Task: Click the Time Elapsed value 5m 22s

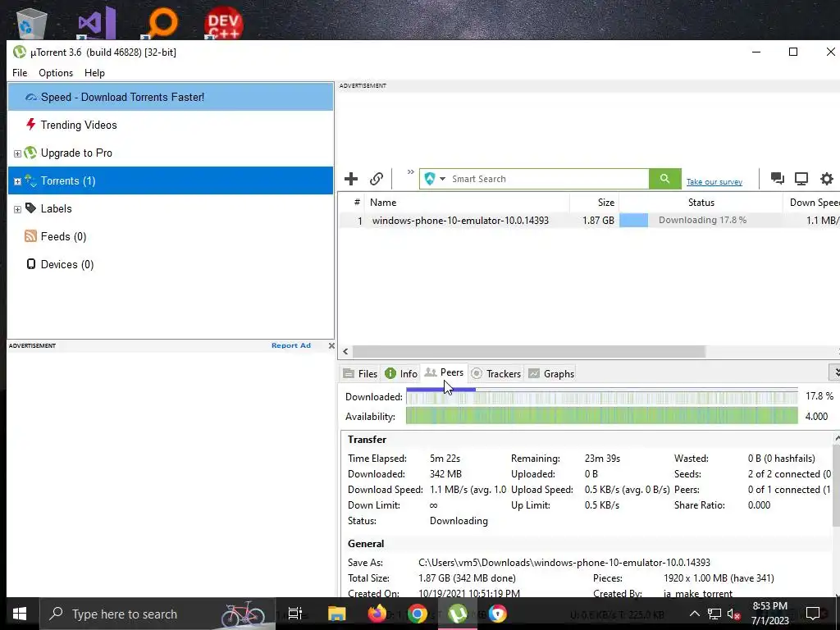Action: point(445,459)
